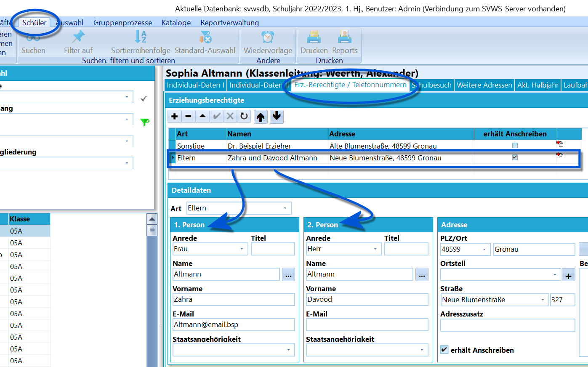This screenshot has width=588, height=367.
Task: Move guardian entry up with arrow
Action: (x=261, y=117)
